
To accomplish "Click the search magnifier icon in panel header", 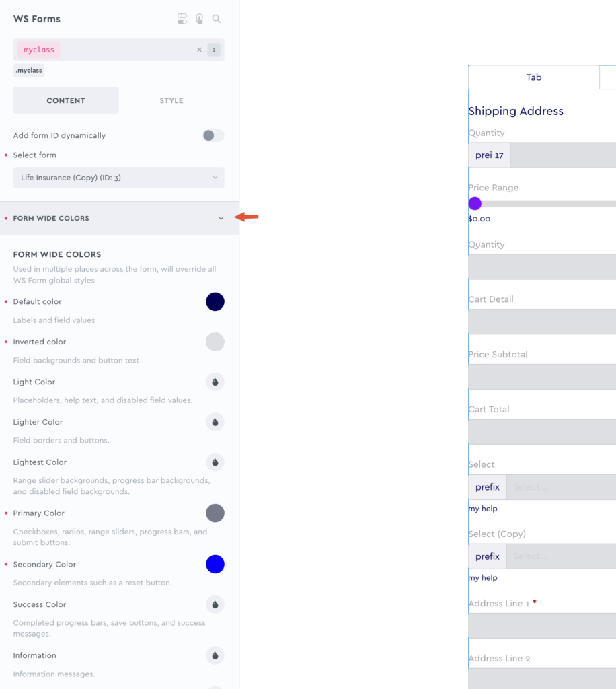I will (217, 19).
